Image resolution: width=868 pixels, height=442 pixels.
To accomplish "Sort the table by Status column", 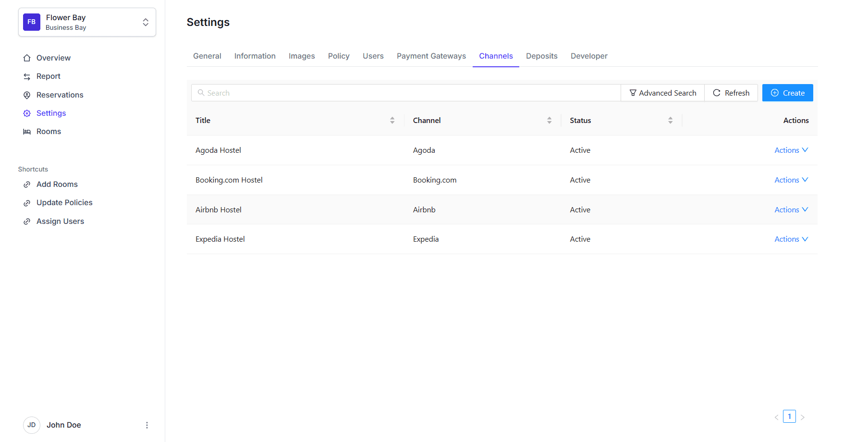I will tap(670, 121).
